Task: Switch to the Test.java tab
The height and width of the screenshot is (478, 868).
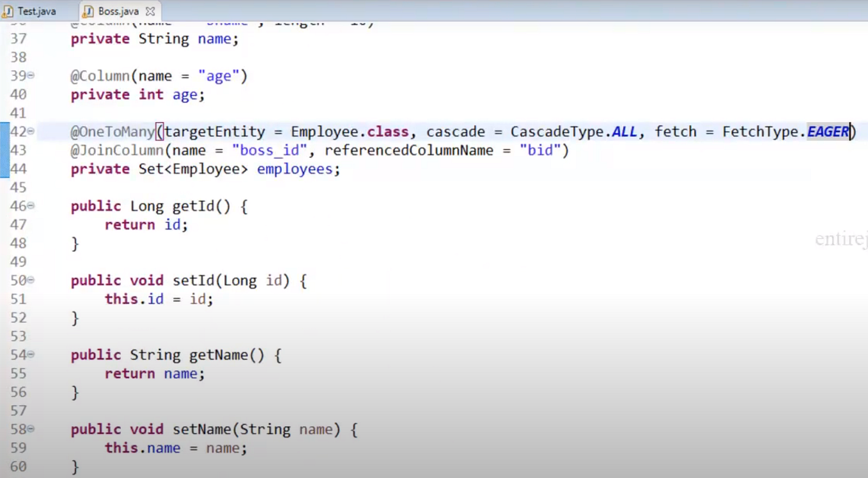Action: click(35, 10)
